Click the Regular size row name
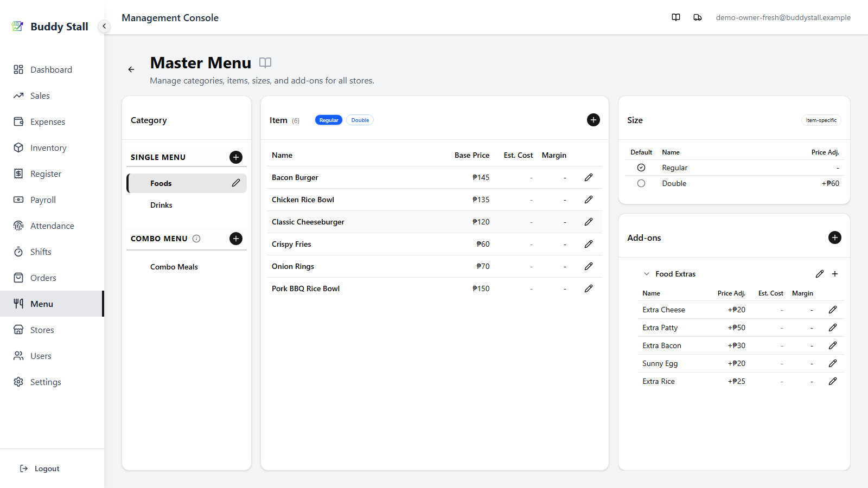The image size is (868, 488). point(674,168)
